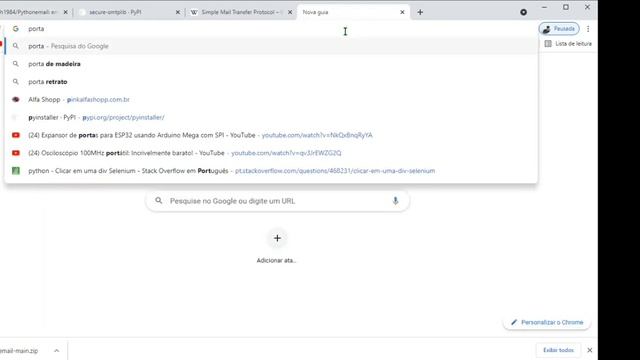640x360 pixels.
Task: Open pyinstaller PyPI suggestion
Action: tap(271, 118)
